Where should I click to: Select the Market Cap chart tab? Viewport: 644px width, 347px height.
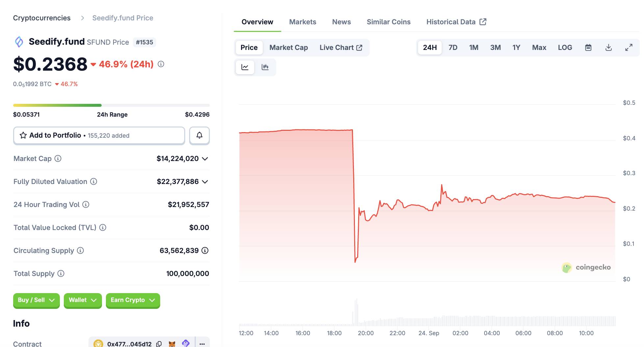point(288,48)
